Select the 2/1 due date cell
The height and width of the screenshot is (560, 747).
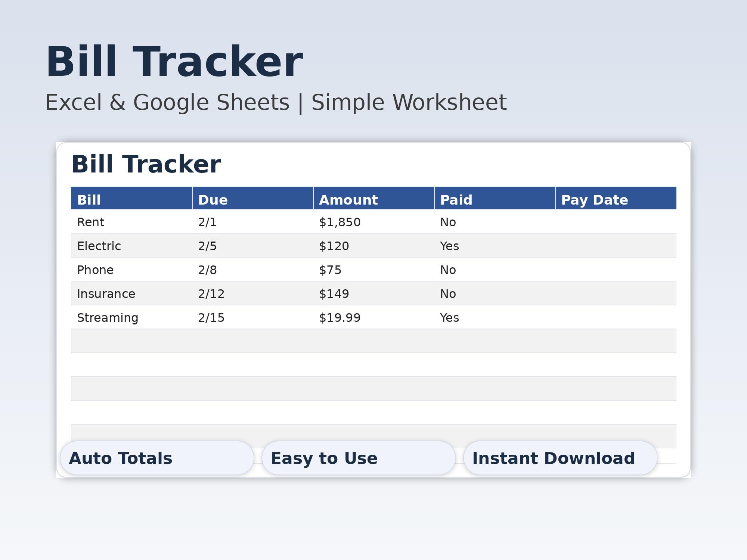(252, 222)
